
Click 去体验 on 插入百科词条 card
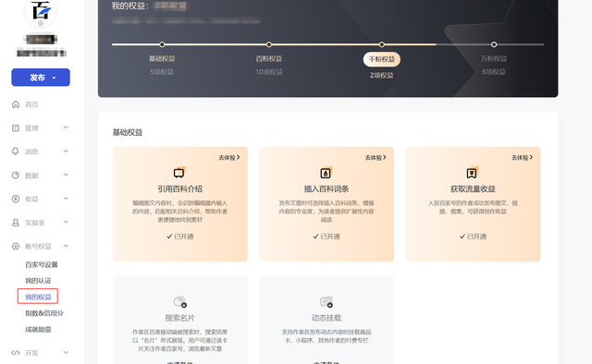(x=376, y=158)
